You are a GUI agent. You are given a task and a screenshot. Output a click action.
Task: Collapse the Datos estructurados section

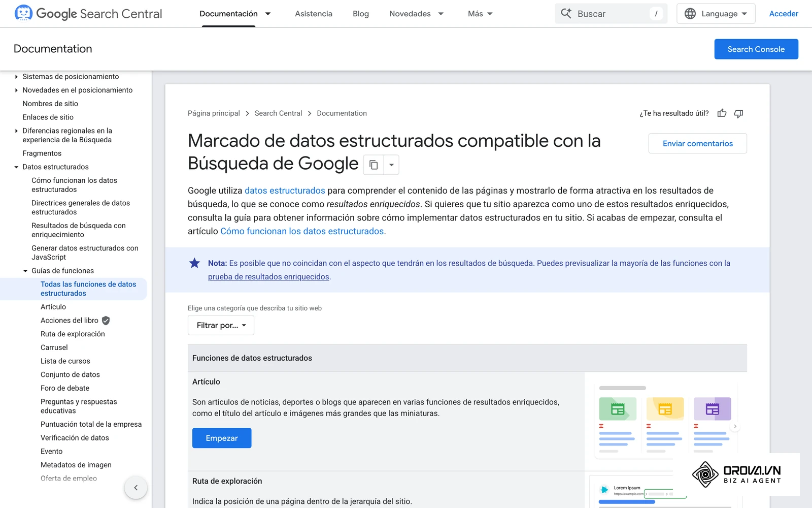(x=16, y=167)
